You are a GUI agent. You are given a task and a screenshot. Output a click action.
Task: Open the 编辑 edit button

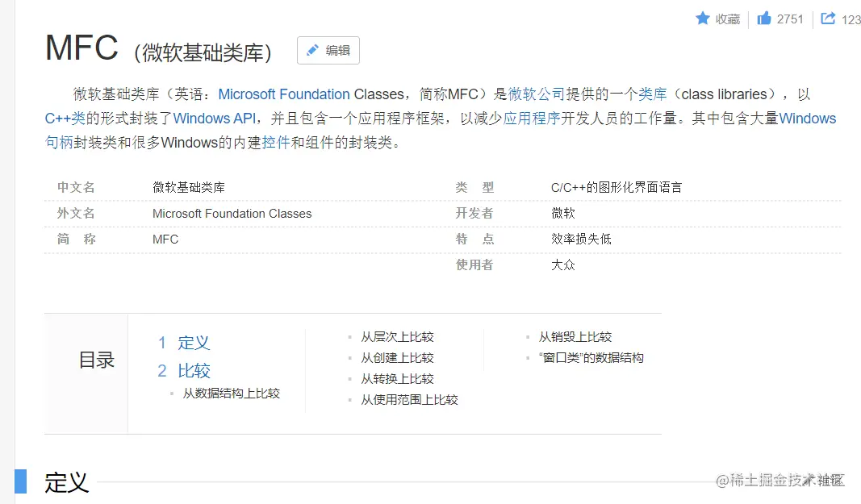[x=328, y=51]
